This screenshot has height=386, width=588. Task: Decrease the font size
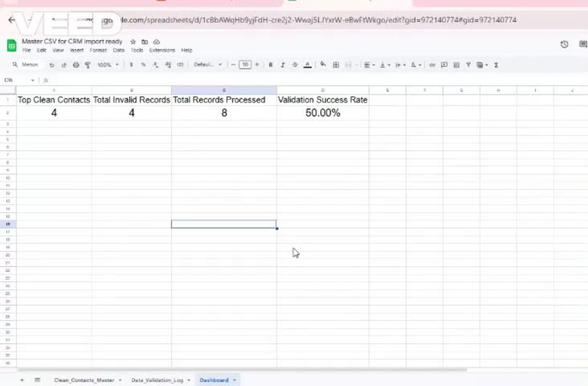[x=233, y=65]
